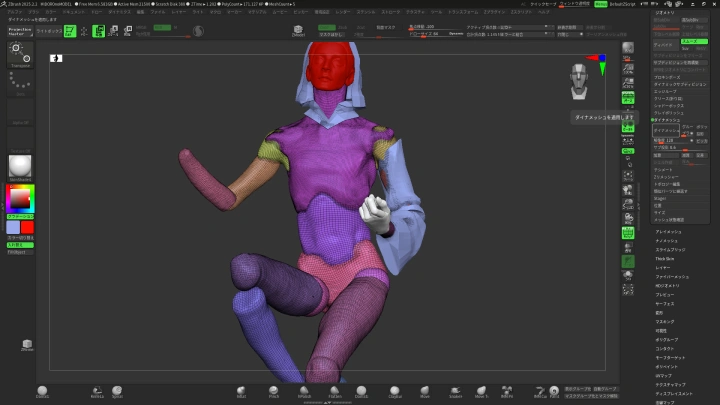Select the ClayBuildup brush
Screen dimensions: 720x405
pyautogui.click(x=394, y=392)
